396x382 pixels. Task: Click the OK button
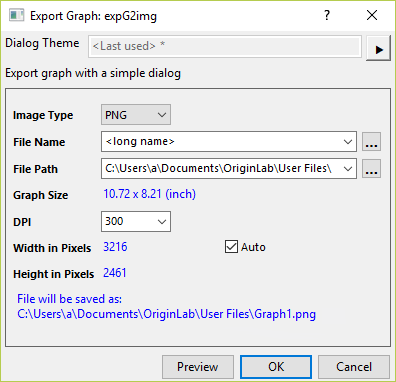[x=276, y=367]
